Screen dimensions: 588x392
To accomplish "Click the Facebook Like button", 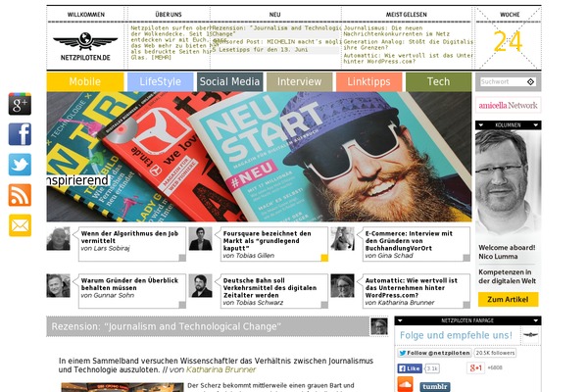I will 410,368.
